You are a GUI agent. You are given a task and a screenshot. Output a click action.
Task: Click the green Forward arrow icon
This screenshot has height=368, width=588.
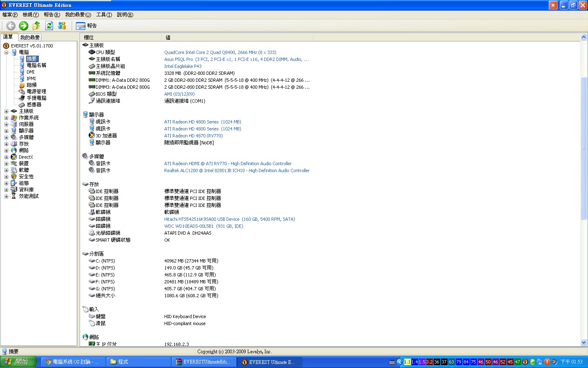(x=24, y=26)
